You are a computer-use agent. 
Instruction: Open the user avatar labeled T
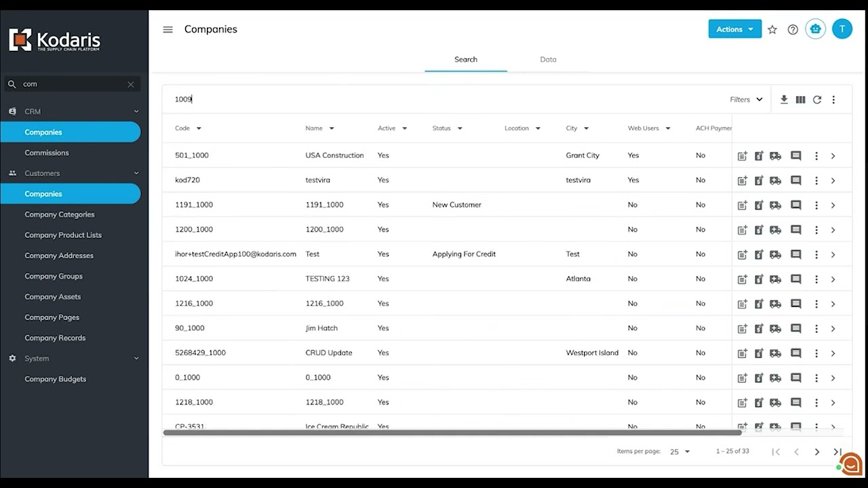842,29
